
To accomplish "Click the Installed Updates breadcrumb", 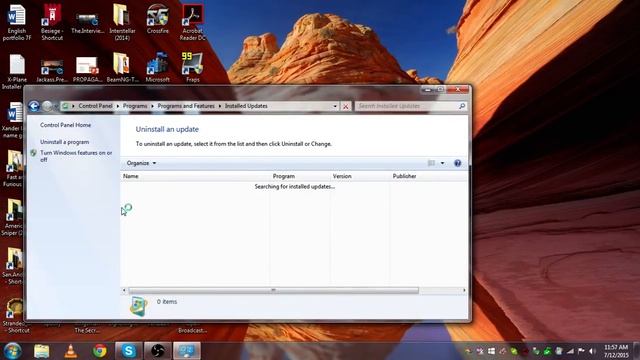I will [246, 106].
